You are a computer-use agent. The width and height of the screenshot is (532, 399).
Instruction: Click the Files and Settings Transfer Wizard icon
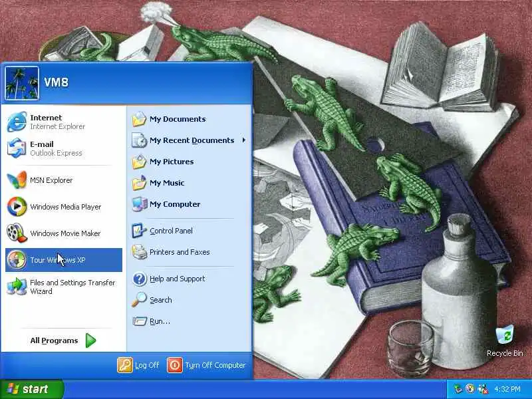click(17, 287)
